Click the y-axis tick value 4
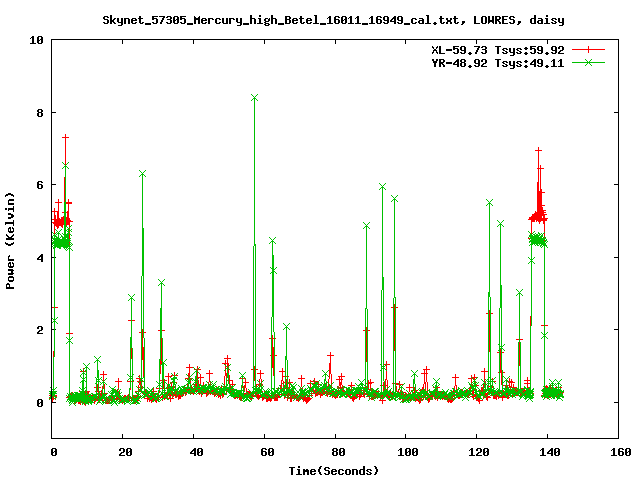 pos(40,258)
